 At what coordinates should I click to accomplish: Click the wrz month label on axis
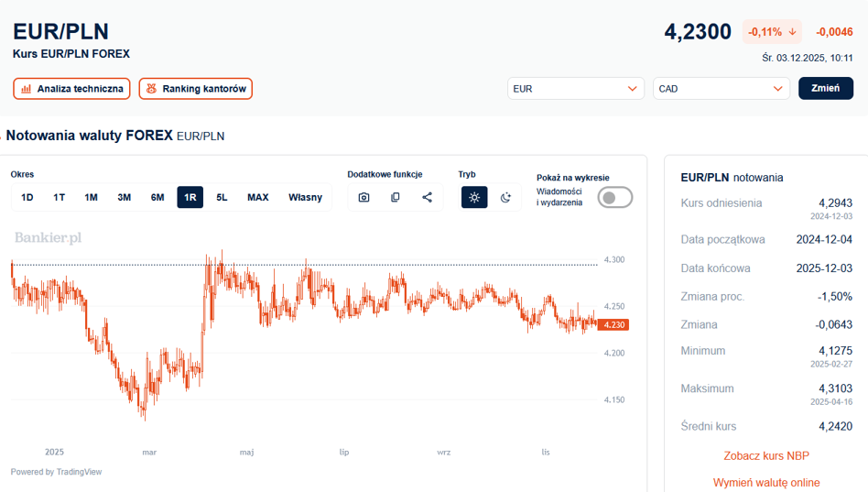pos(443,452)
